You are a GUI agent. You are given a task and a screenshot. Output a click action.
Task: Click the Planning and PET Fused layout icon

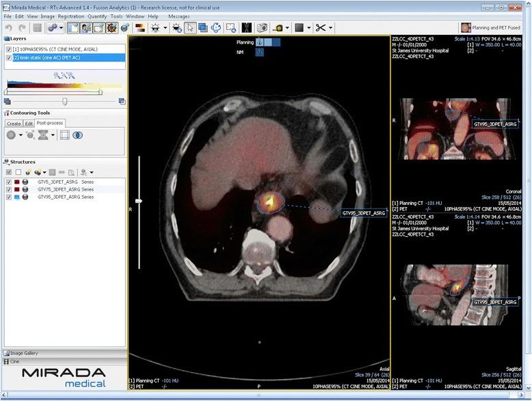(466, 28)
